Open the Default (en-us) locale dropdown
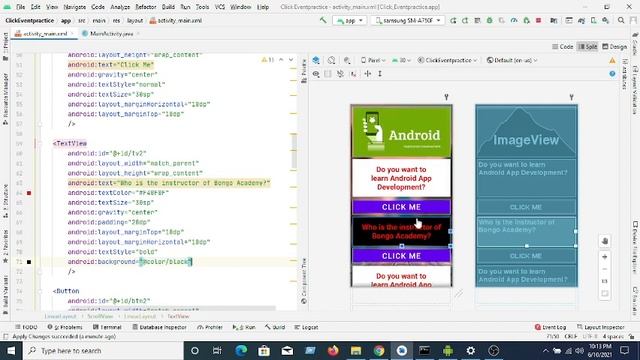The width and height of the screenshot is (640, 360). [512, 60]
